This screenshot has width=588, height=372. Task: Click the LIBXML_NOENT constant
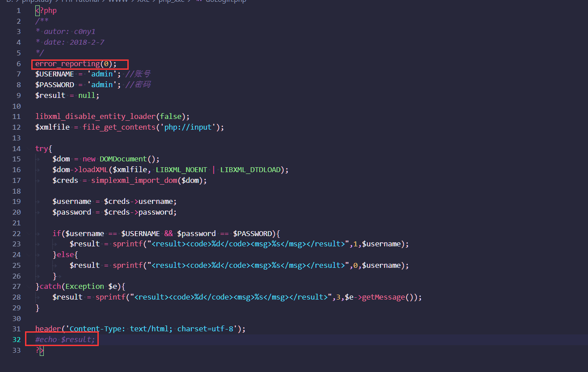coord(181,170)
